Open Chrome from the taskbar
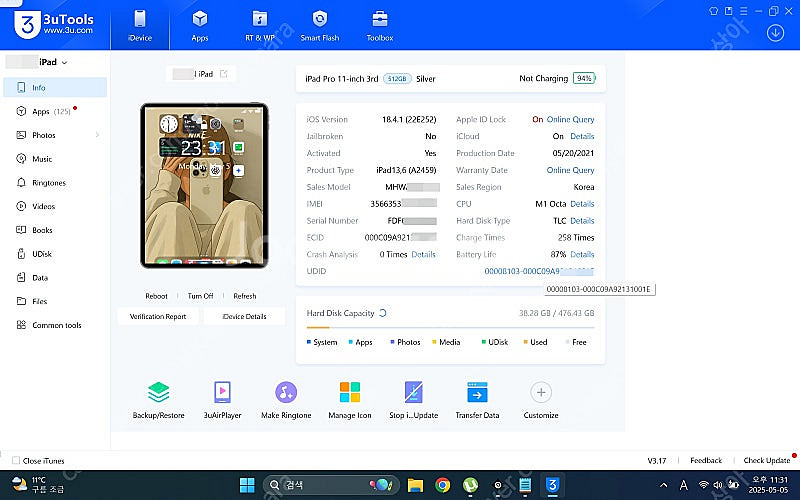This screenshot has height=500, width=800. click(443, 485)
